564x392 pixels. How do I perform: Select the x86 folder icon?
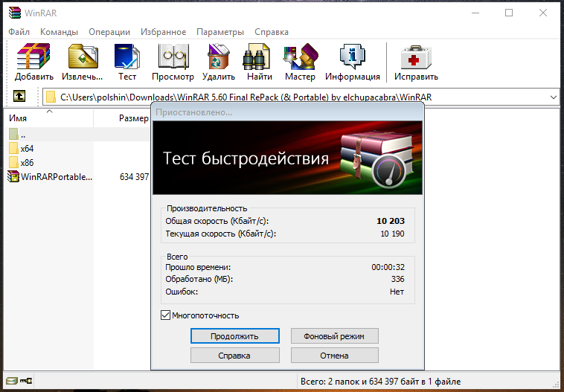pyautogui.click(x=13, y=162)
